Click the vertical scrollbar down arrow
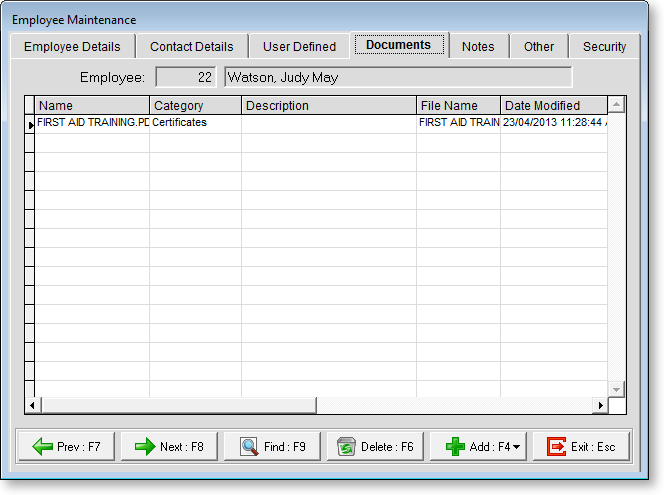The width and height of the screenshot is (664, 495). pyautogui.click(x=616, y=388)
